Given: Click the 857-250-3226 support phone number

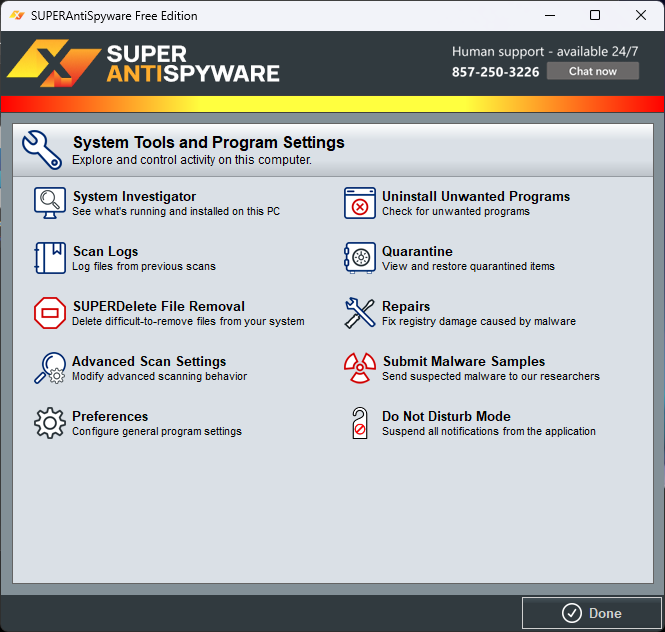Looking at the screenshot, I should (495, 72).
